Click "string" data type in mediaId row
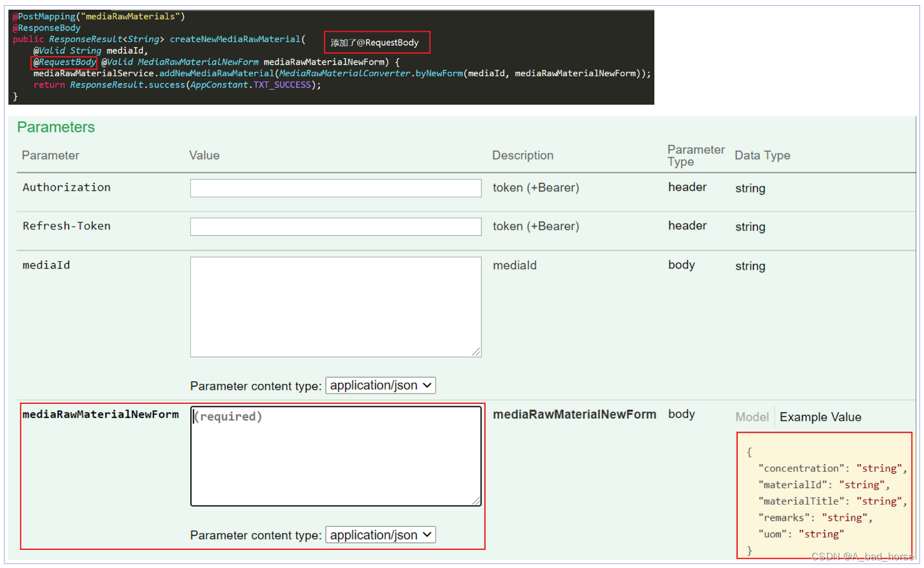Screen dimensions: 924x568 tap(750, 266)
